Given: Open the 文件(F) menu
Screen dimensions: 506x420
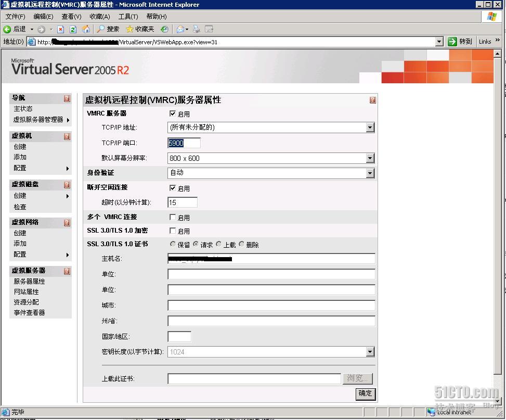Looking at the screenshot, I should 15,17.
